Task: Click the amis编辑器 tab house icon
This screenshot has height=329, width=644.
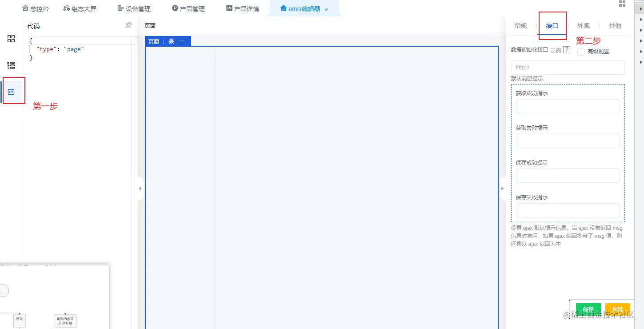Action: tap(284, 8)
